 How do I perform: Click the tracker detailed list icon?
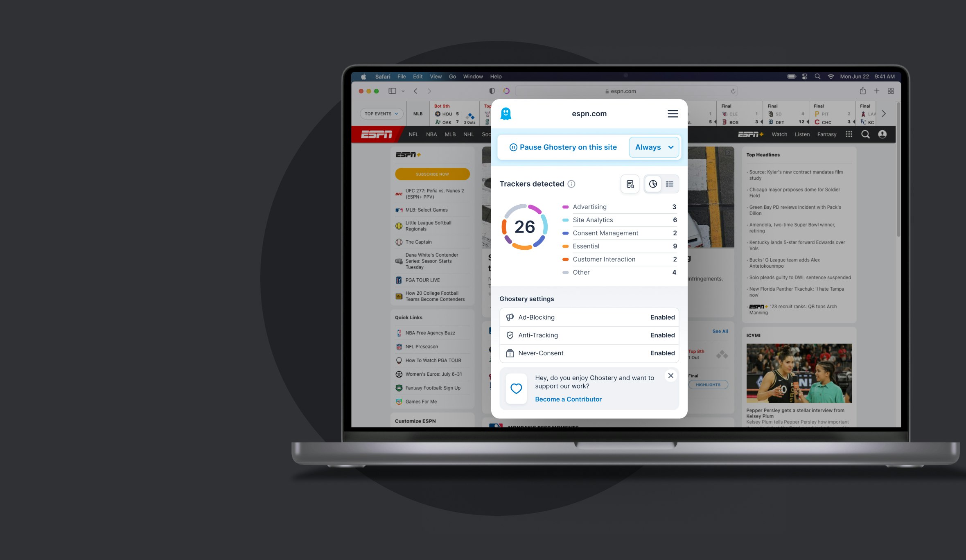670,183
